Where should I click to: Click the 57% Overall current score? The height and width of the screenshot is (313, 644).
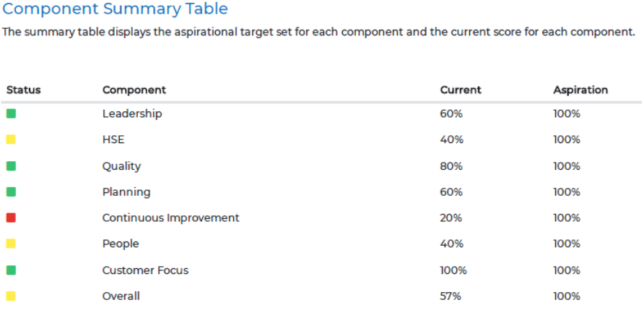click(451, 296)
